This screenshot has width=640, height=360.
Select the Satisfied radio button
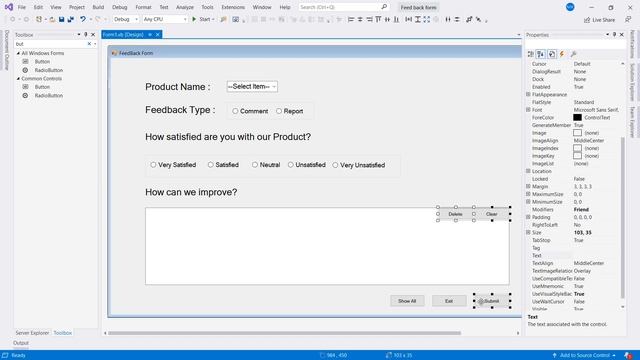(211, 165)
